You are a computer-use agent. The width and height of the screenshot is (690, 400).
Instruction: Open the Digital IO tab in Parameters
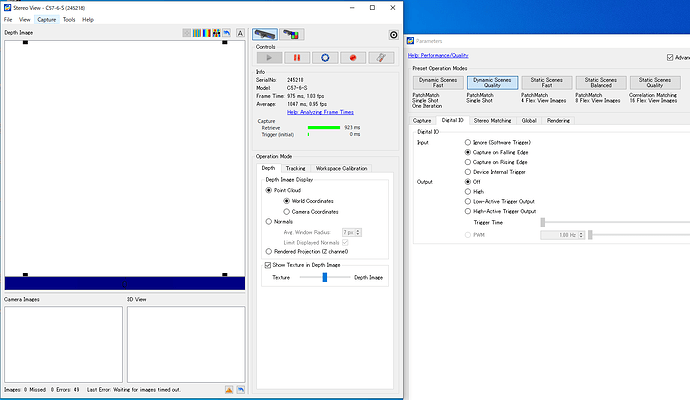tap(452, 120)
